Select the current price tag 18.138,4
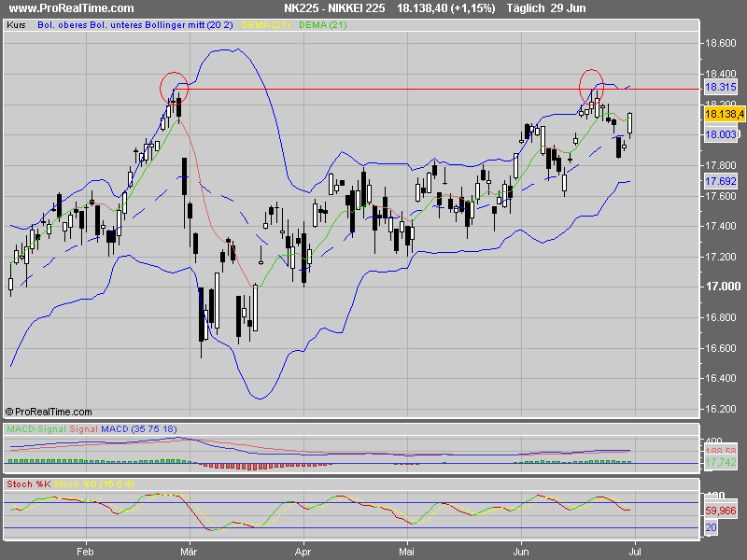The height and width of the screenshot is (560, 747). click(x=724, y=114)
